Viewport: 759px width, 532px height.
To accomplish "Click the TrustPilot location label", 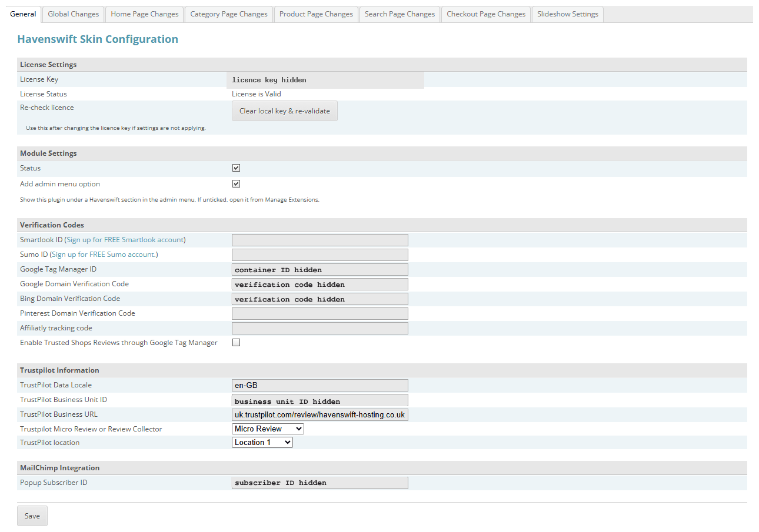I will click(49, 443).
